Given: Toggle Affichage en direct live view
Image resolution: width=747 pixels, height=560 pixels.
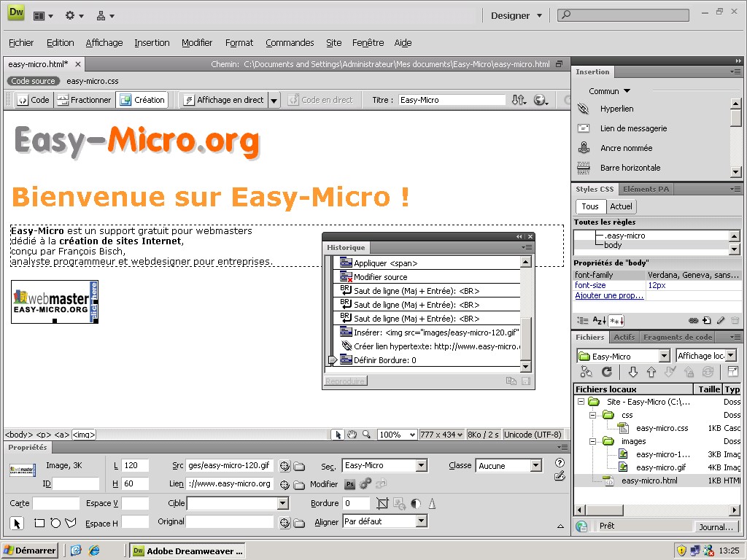Looking at the screenshot, I should (224, 100).
